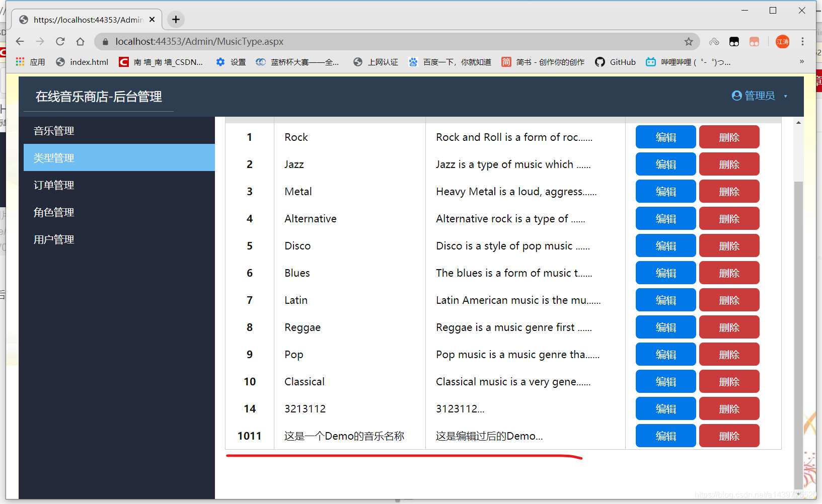Edit the Reggae music type

[x=666, y=327]
